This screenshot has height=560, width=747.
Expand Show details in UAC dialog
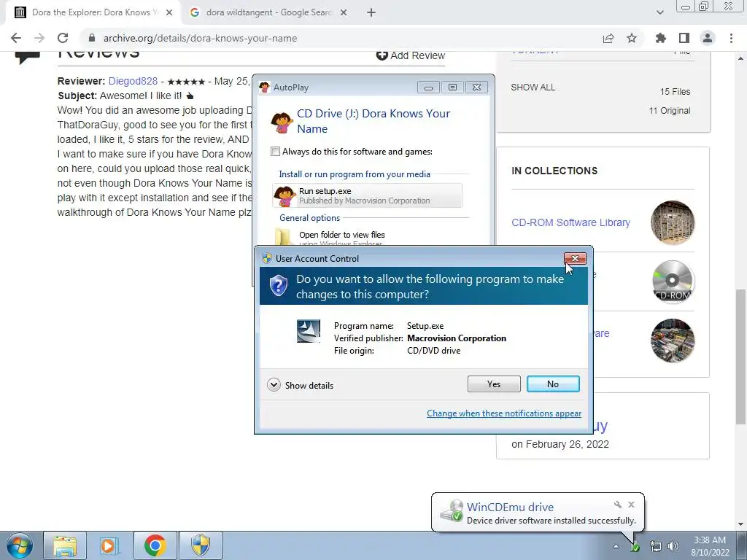300,385
